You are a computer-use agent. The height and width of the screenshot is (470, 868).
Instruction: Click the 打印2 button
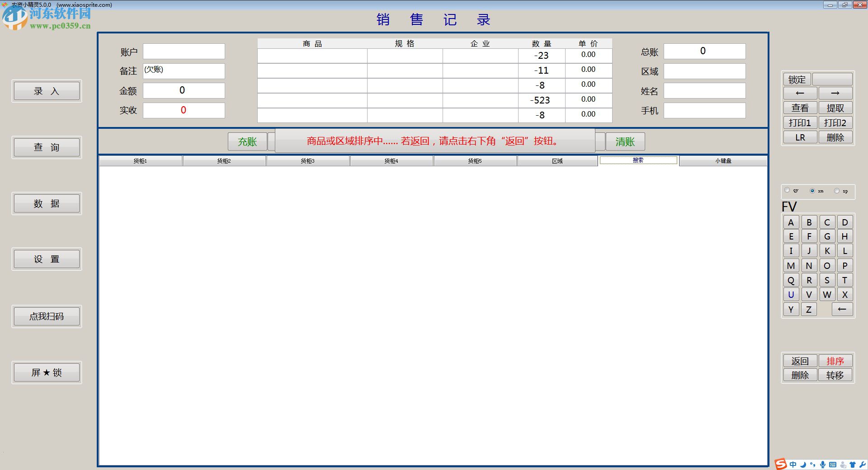point(835,122)
